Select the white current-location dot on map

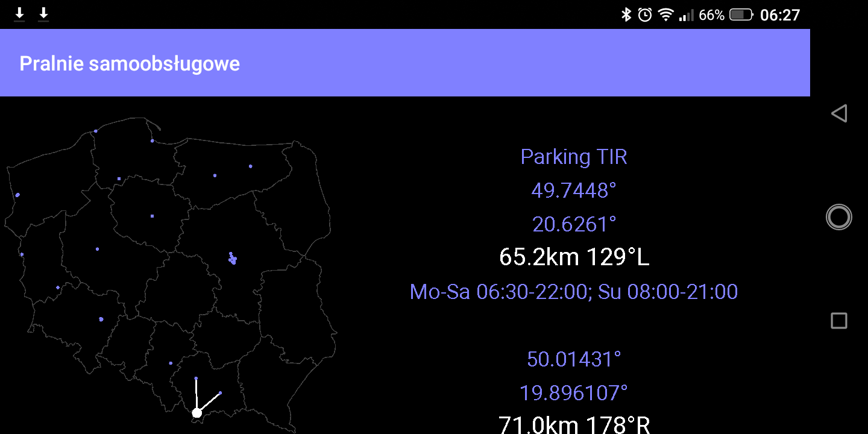click(197, 413)
